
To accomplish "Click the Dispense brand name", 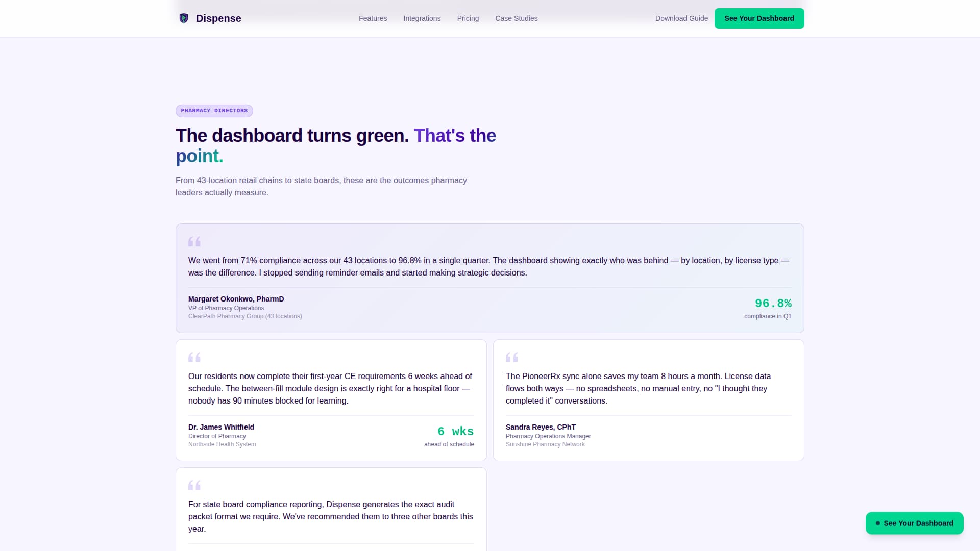I will click(x=218, y=18).
